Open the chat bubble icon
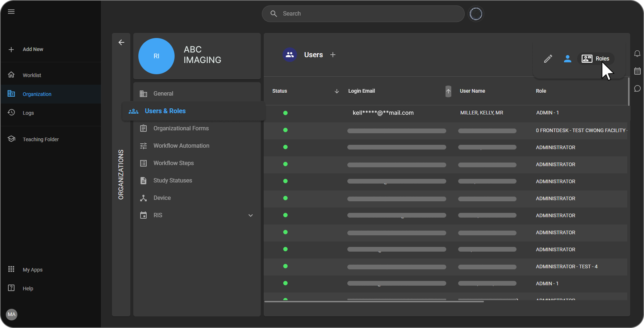Screen dimensions: 644x328 point(637,89)
